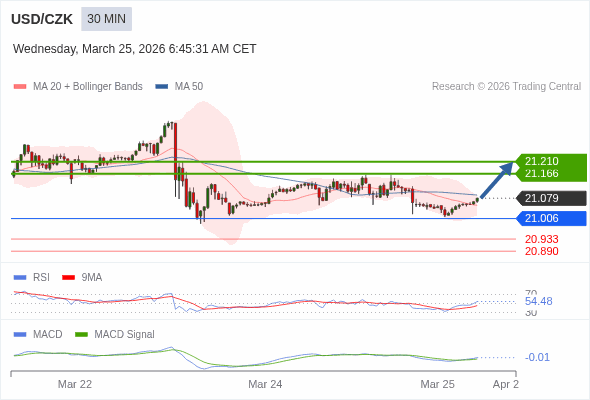Viewport: 590px width, 400px height.
Task: Click the 21.166 green resistance label
Action: (541, 173)
